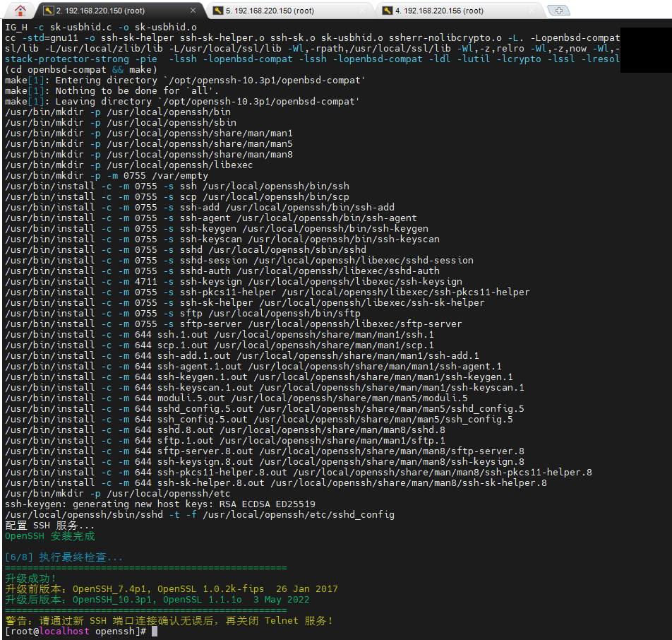Click the install line for /usr/local/openssh/bin/sftp
672x640 pixels.
[183, 313]
